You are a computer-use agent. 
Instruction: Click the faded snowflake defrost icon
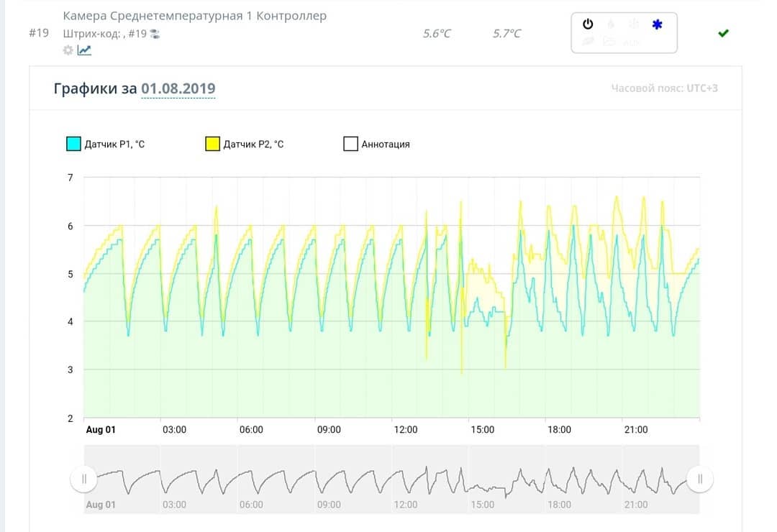click(634, 24)
